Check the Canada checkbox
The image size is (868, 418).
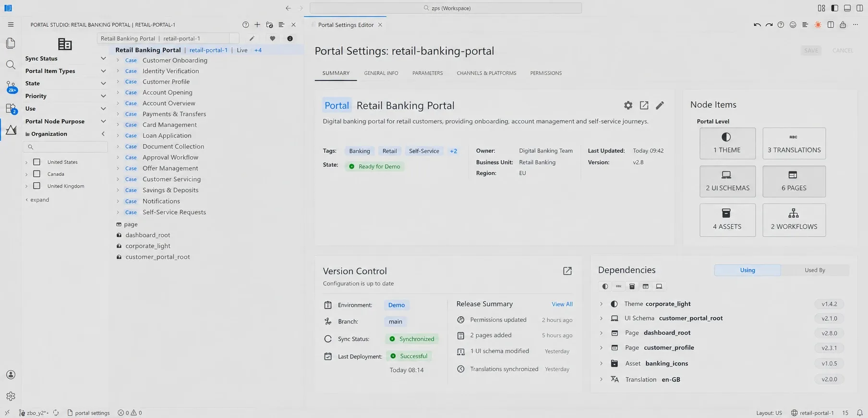tap(36, 174)
